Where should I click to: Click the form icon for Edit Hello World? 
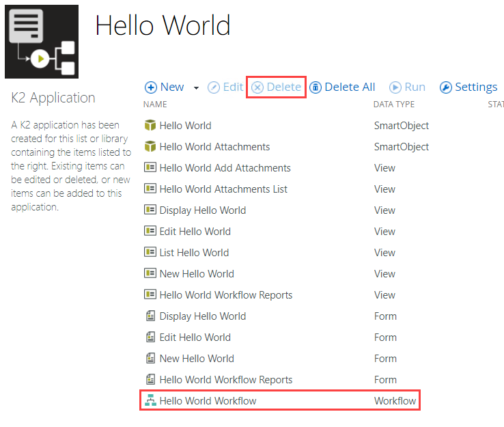point(150,338)
